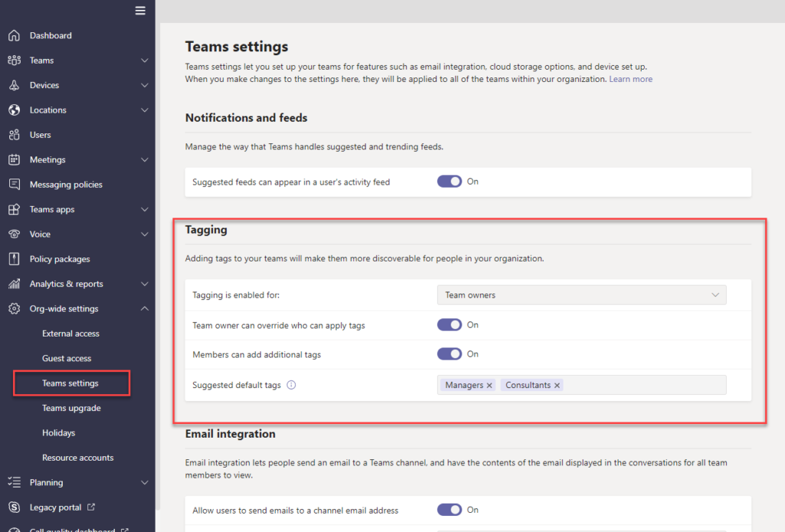
Task: Expand the Analytics & reports chevron
Action: tap(145, 284)
